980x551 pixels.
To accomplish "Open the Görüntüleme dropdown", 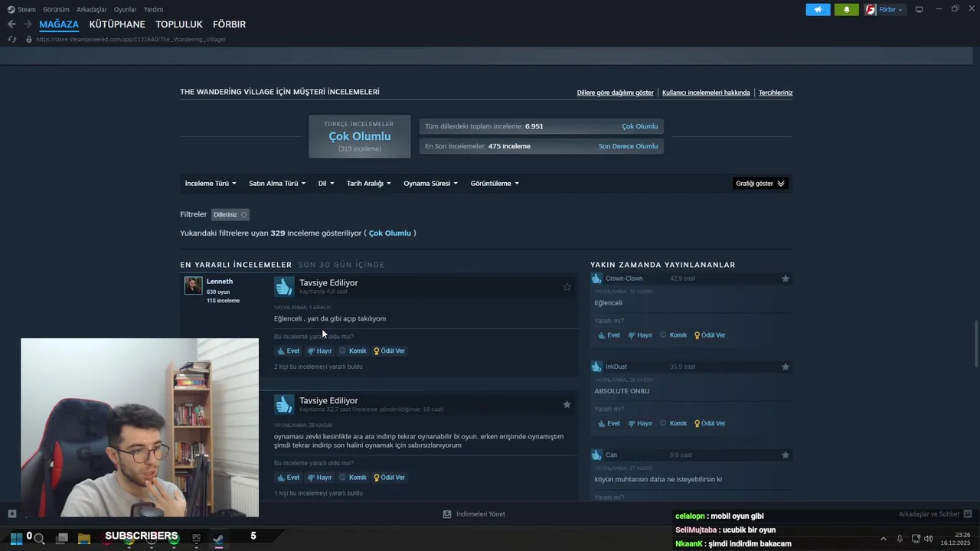I will tap(495, 184).
